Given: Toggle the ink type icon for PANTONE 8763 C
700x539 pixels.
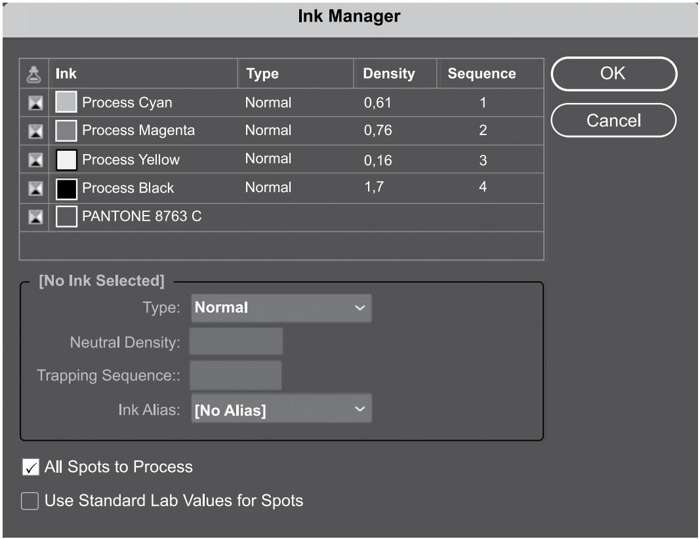Looking at the screenshot, I should [x=35, y=217].
